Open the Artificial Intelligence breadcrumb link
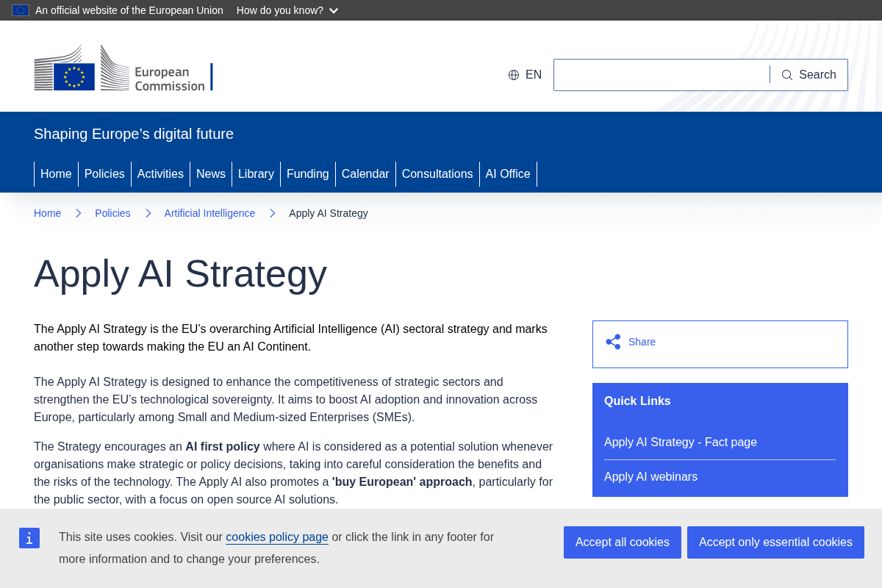The height and width of the screenshot is (588, 882). pos(209,213)
